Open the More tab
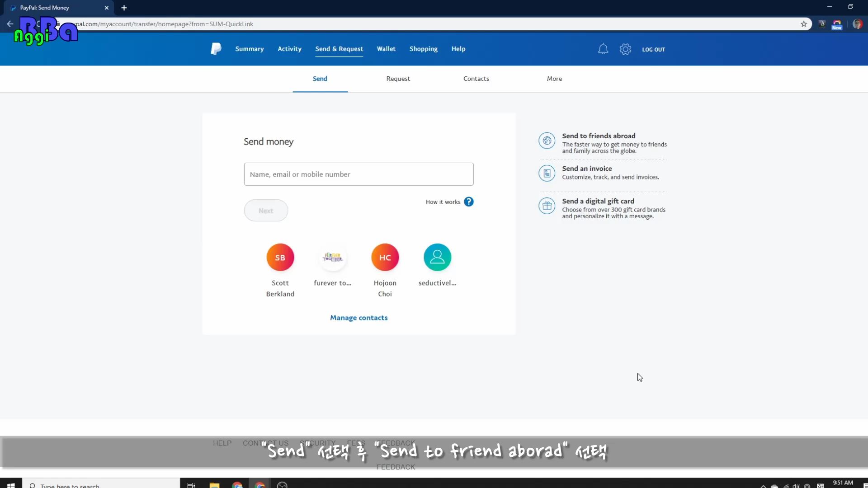Image resolution: width=868 pixels, height=488 pixels. 554,79
